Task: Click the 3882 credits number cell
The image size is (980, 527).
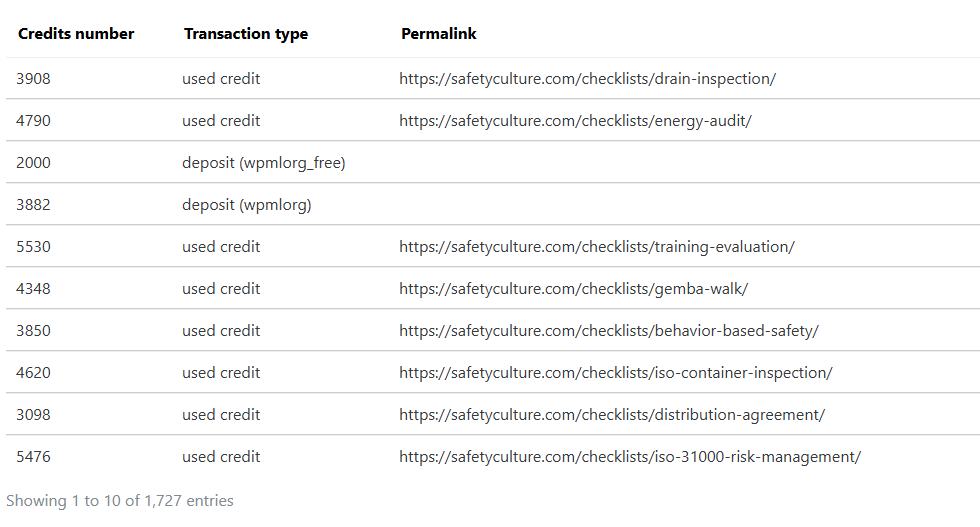Action: pyautogui.click(x=33, y=204)
